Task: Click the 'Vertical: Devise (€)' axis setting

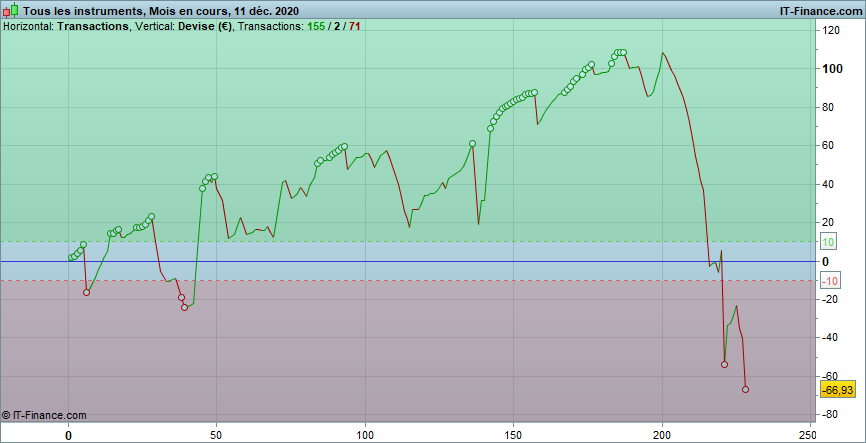Action: pyautogui.click(x=184, y=26)
